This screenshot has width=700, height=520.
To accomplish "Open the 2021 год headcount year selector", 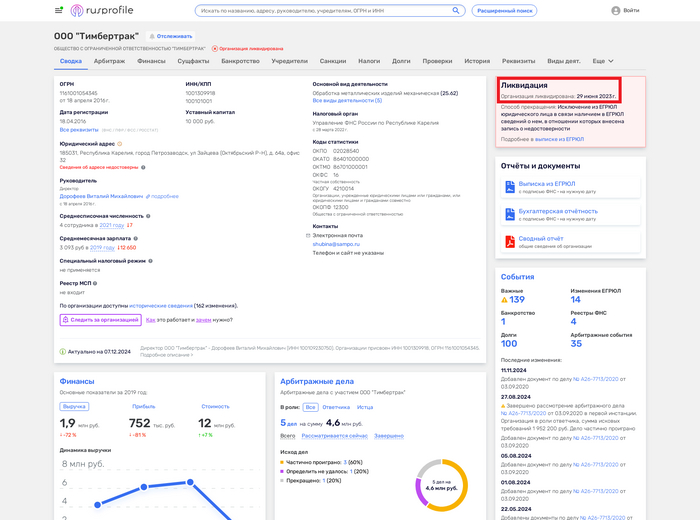I will (112, 225).
